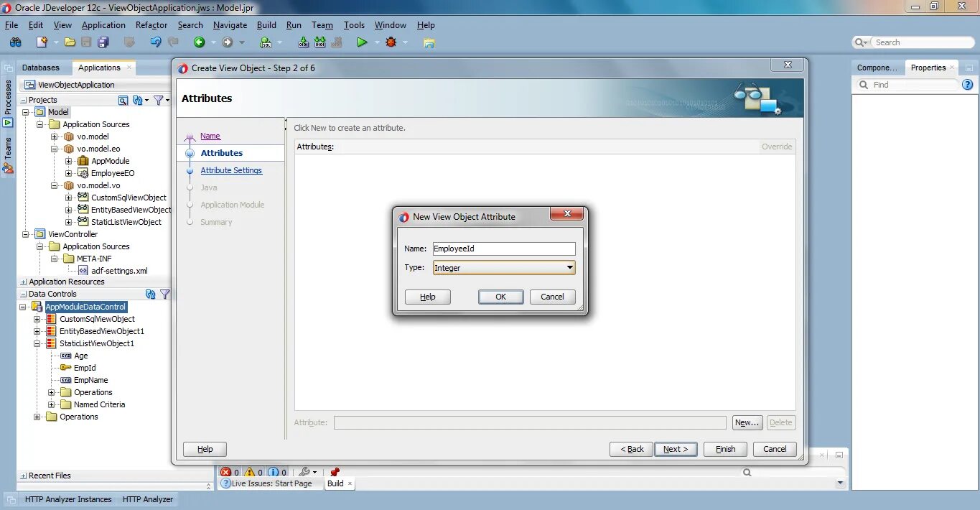
Task: Collapse the StaticListViewObject1 data control node
Action: click(37, 343)
